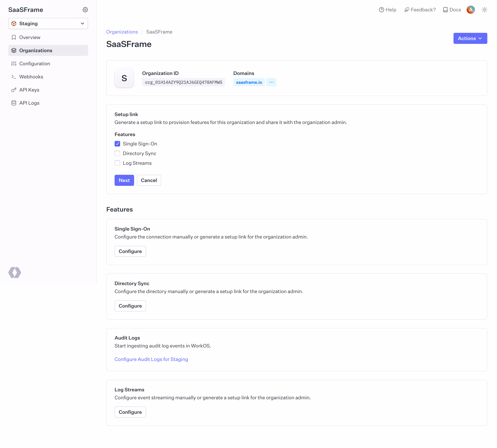
Task: Click the Help question mark icon
Action: [381, 10]
